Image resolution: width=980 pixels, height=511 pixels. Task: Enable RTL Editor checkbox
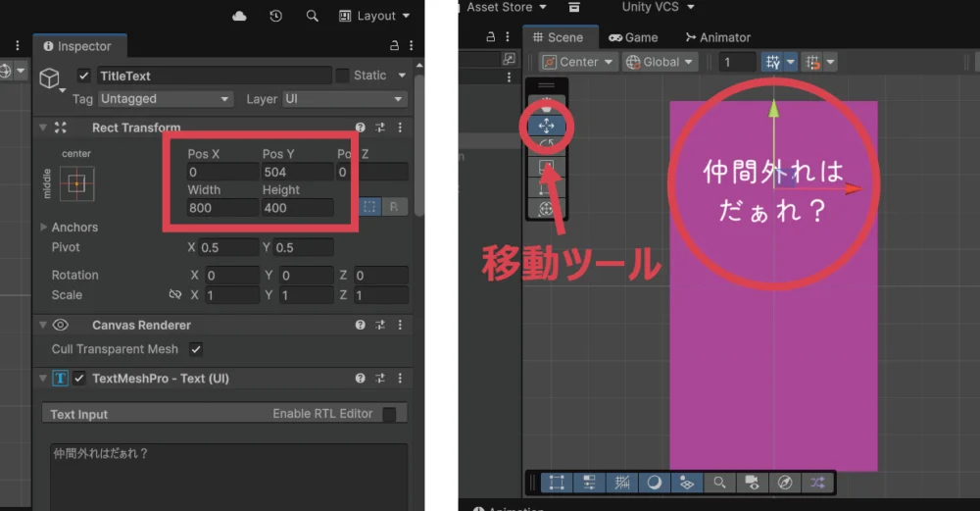point(389,414)
